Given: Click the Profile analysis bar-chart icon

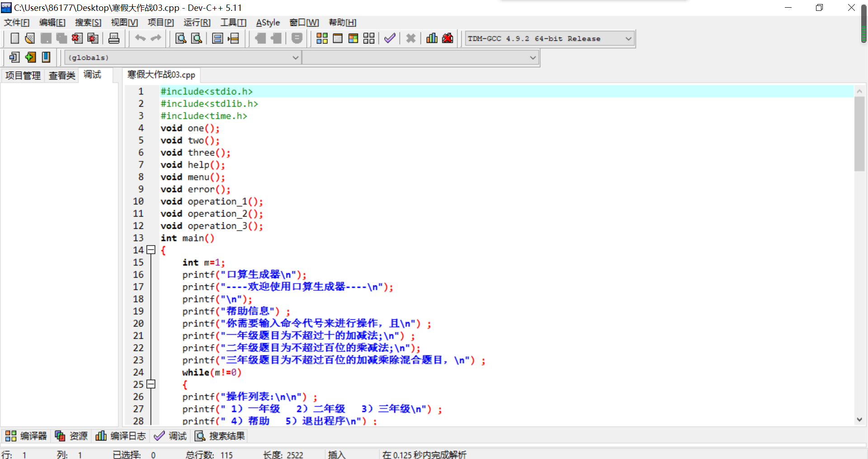Looking at the screenshot, I should [x=432, y=38].
